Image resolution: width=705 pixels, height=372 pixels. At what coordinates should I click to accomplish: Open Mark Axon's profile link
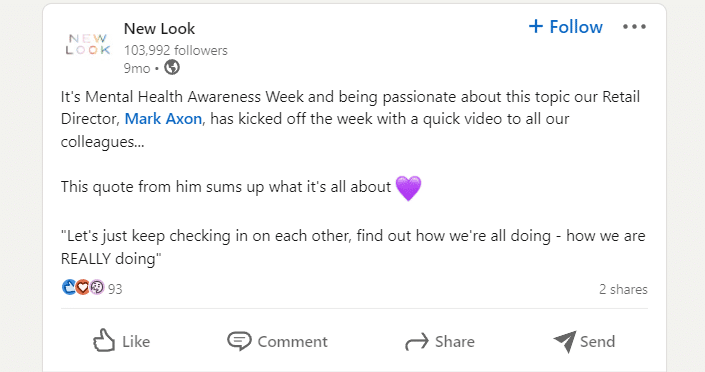(x=163, y=119)
